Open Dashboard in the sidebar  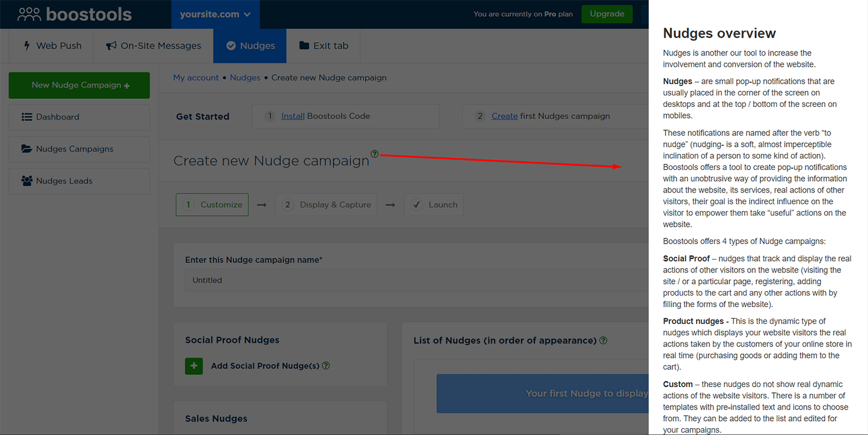(79, 117)
